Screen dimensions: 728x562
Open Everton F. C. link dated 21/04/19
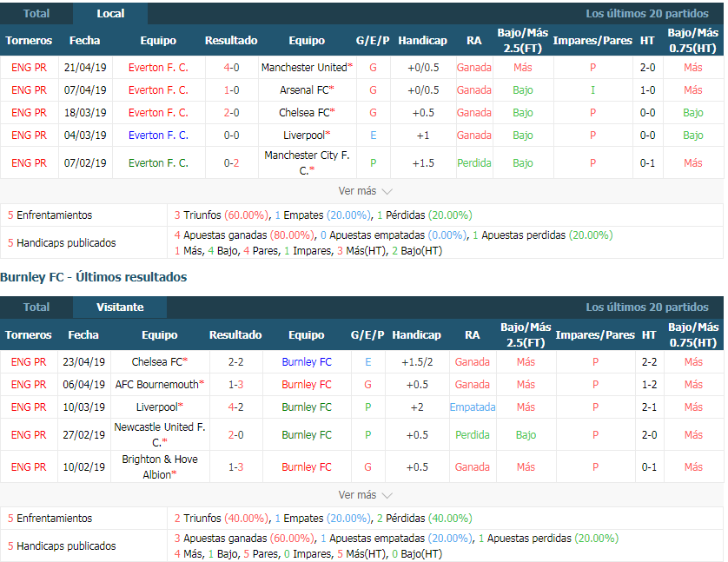(158, 67)
